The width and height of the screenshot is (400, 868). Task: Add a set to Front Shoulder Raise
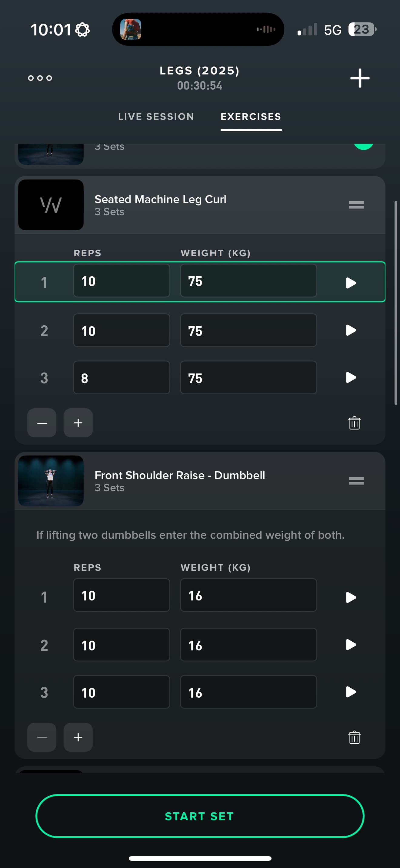(78, 737)
